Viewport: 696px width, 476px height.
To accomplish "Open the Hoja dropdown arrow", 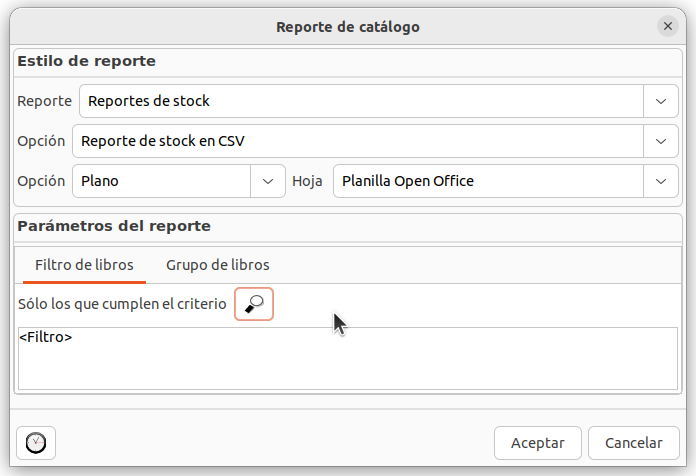I will [660, 181].
